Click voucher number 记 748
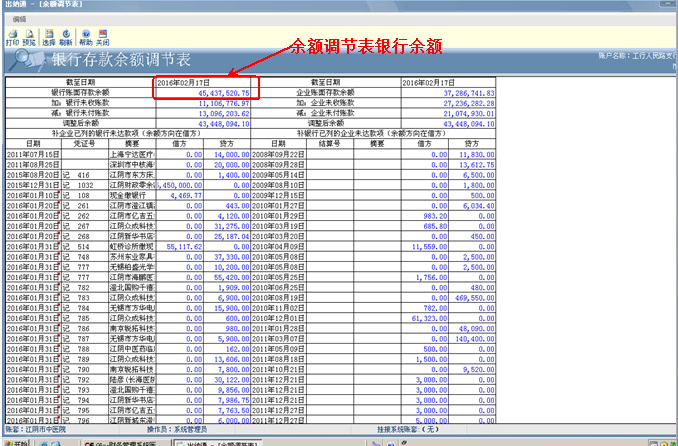678x446 pixels. (x=85, y=257)
